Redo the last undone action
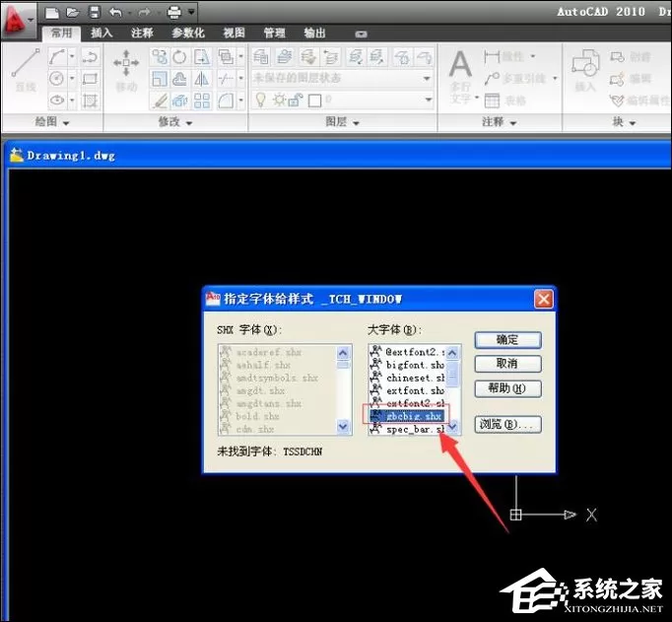Viewport: 672px width, 622px height. click(144, 13)
